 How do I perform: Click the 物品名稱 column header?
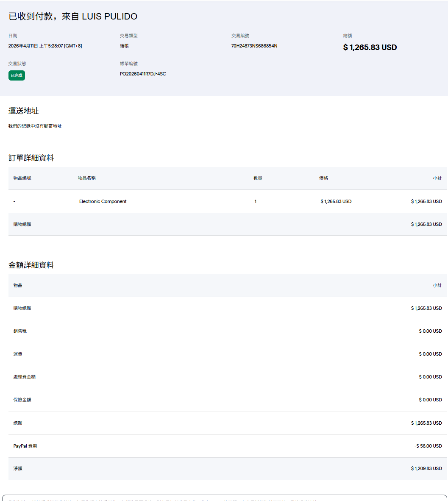pos(87,178)
